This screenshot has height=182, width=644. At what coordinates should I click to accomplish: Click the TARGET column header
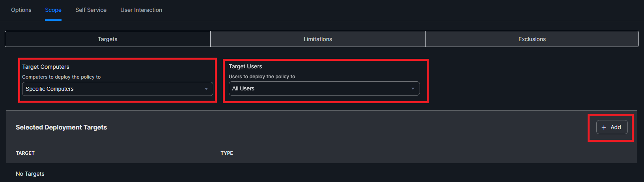point(25,153)
